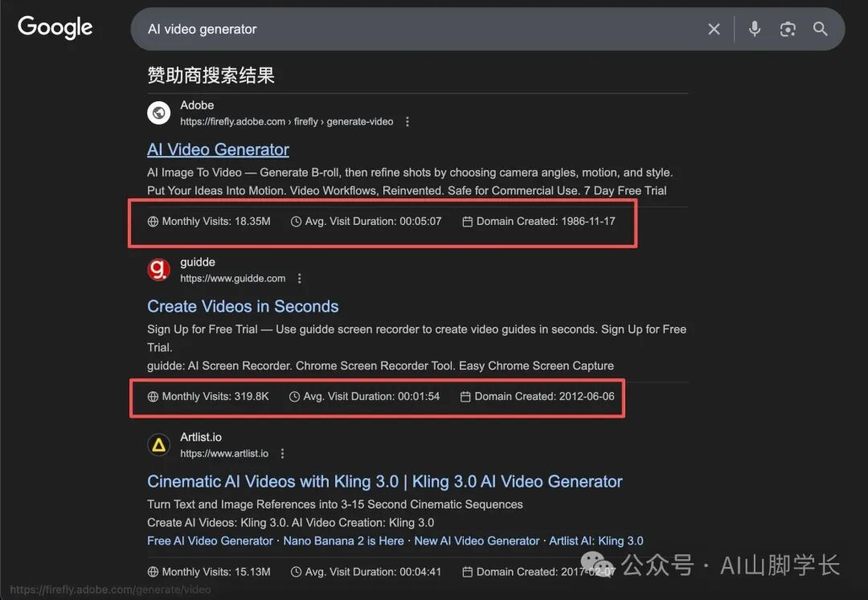Click the firefly.adobe.com URL breadcrumb
Screen dimensions: 868x600
(x=287, y=121)
